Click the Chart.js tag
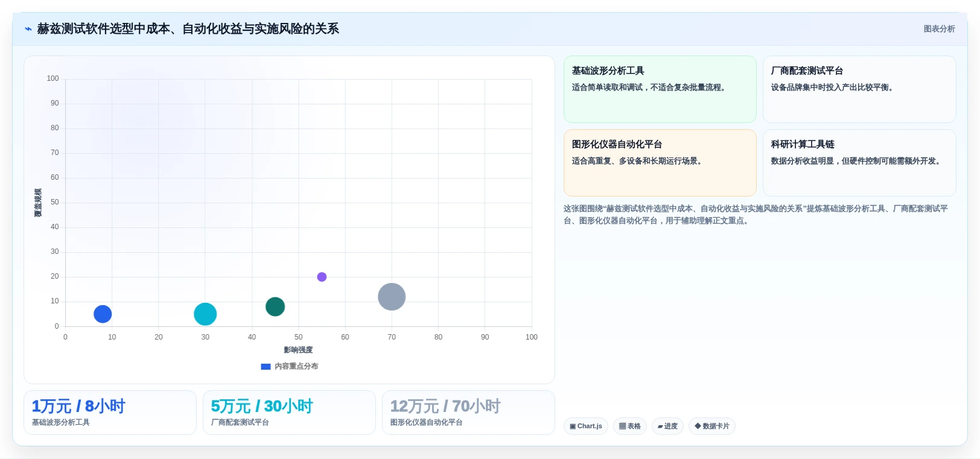This screenshot has width=980, height=459. 586,426
